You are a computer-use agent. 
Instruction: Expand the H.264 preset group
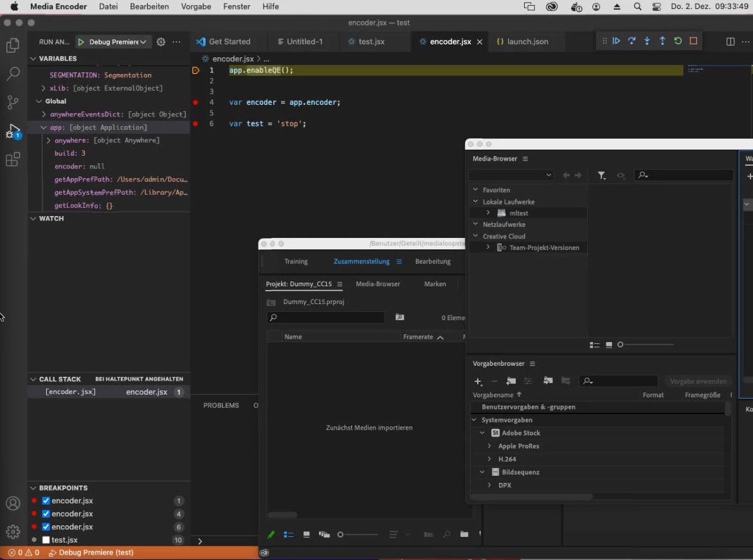(x=489, y=459)
